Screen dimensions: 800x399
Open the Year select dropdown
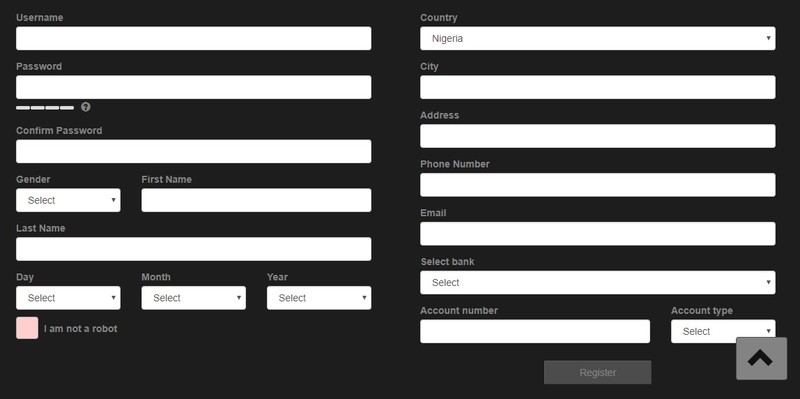[319, 297]
